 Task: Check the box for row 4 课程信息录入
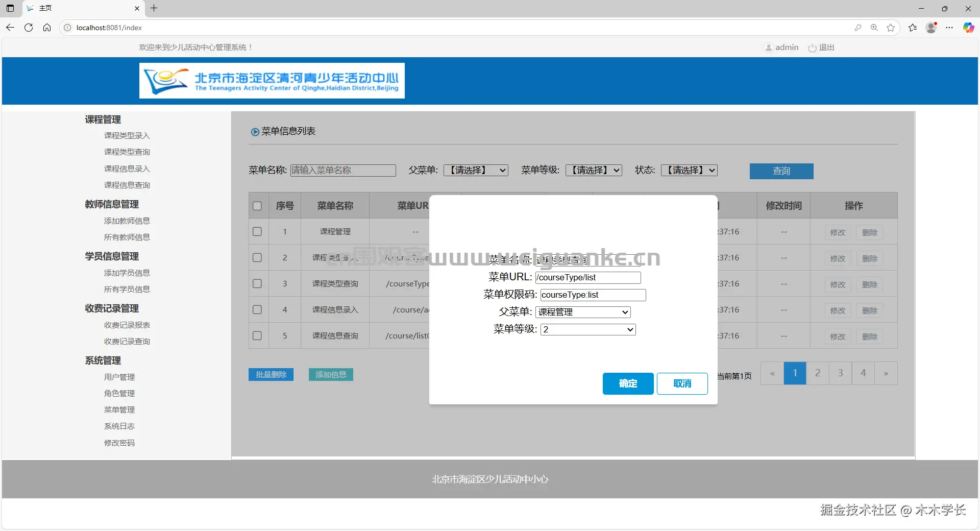coord(257,309)
